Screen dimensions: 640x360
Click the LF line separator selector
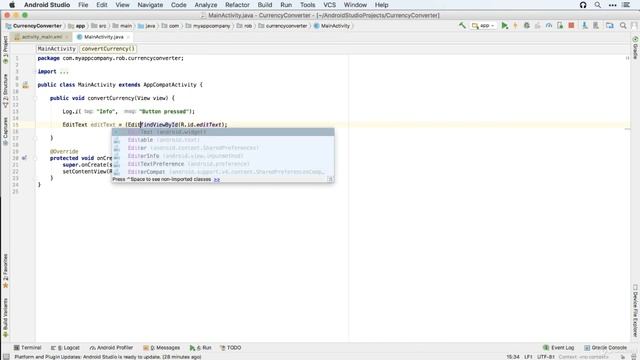(528, 357)
